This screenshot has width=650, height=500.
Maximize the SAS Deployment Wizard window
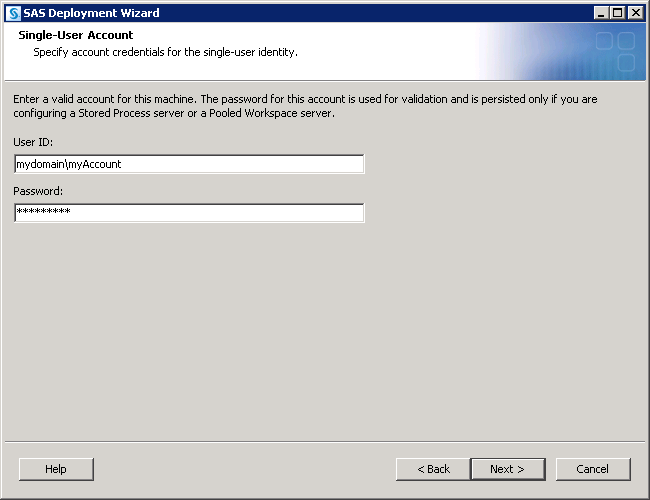click(x=618, y=13)
